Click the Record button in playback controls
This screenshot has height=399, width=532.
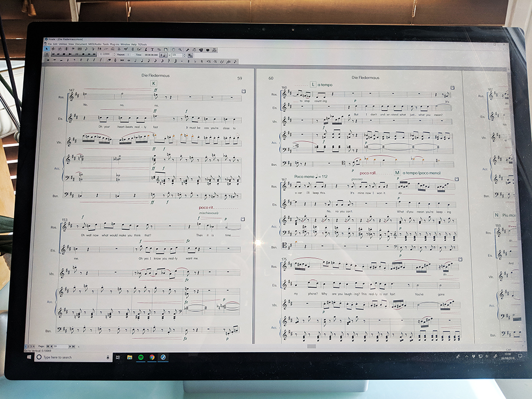[x=83, y=54]
